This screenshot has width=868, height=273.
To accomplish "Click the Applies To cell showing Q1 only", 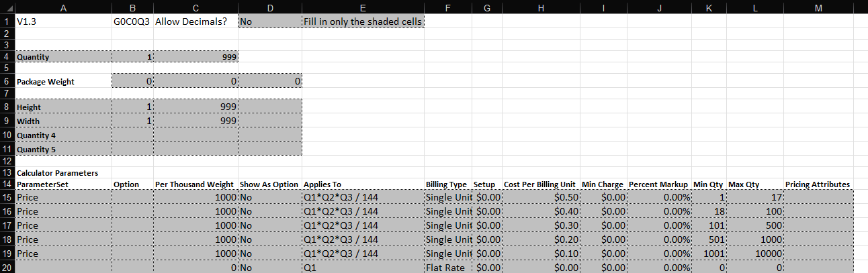I will pos(363,268).
